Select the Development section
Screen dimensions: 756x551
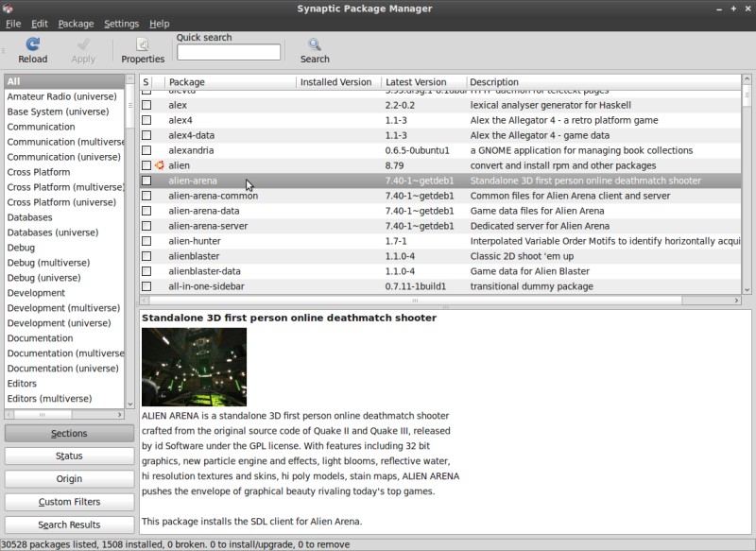click(x=64, y=293)
